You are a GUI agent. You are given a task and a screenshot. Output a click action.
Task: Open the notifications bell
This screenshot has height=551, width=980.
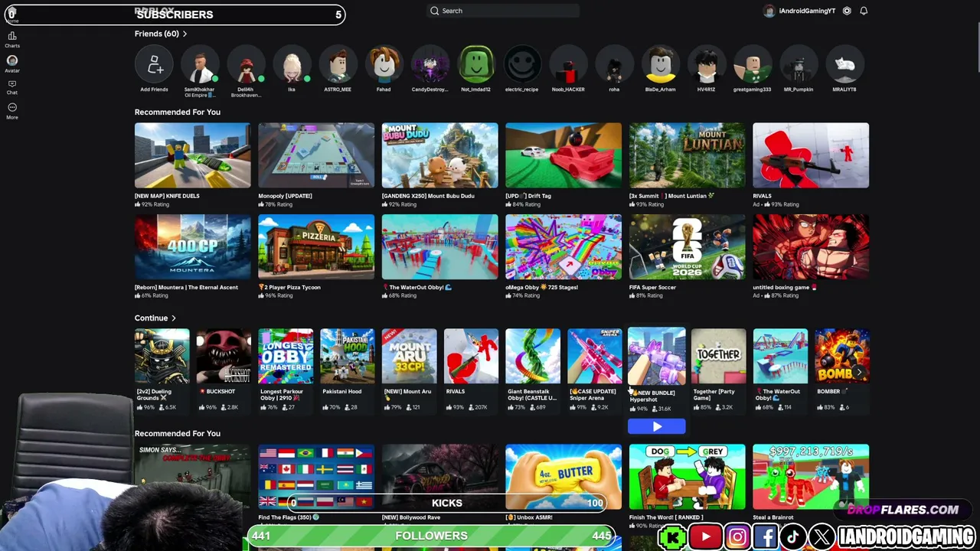(x=864, y=11)
